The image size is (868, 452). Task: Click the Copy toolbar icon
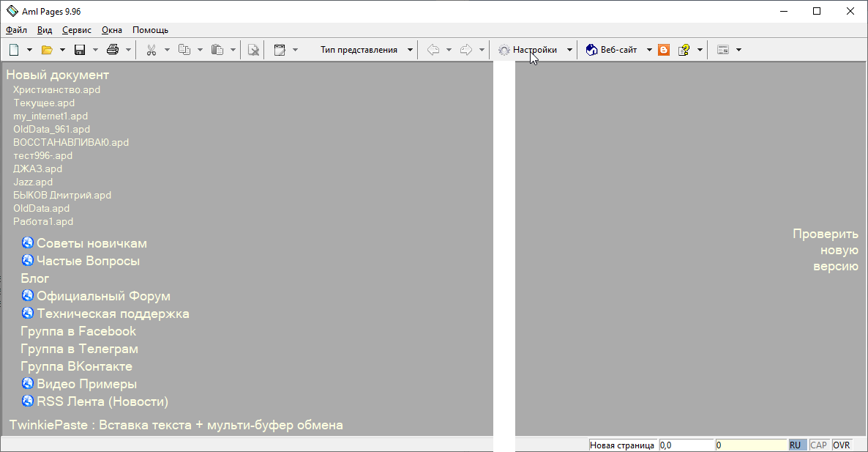[x=184, y=50]
